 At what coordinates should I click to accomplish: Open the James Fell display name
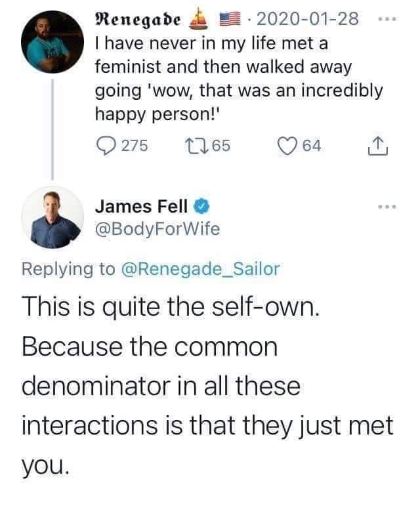[x=141, y=206]
